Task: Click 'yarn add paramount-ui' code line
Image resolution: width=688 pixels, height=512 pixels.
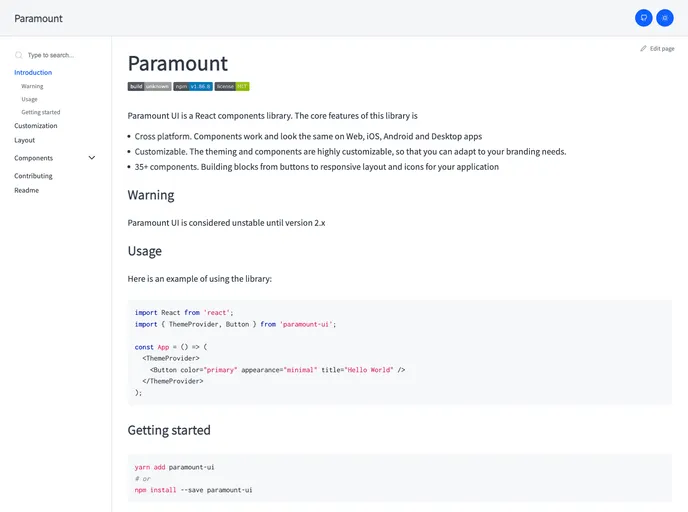Action: pos(175,467)
